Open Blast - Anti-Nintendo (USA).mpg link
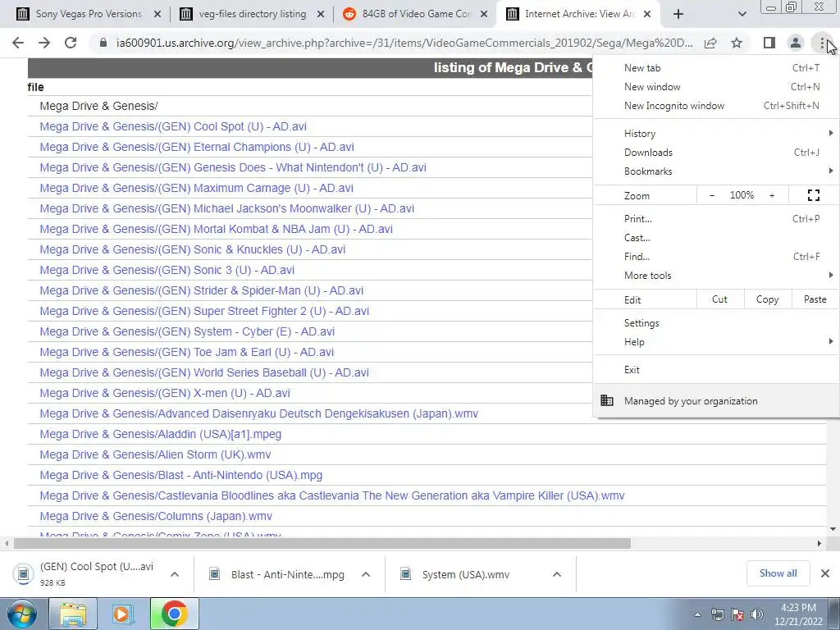Image resolution: width=840 pixels, height=630 pixels. click(181, 475)
